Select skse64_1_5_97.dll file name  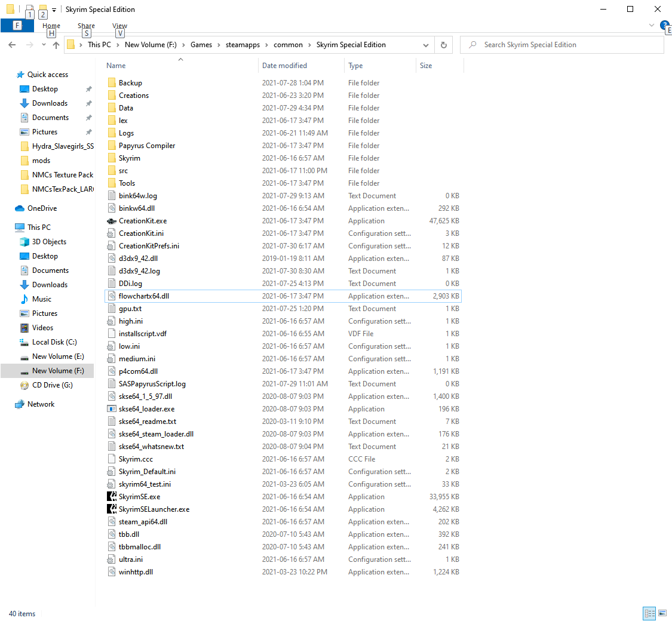point(145,396)
